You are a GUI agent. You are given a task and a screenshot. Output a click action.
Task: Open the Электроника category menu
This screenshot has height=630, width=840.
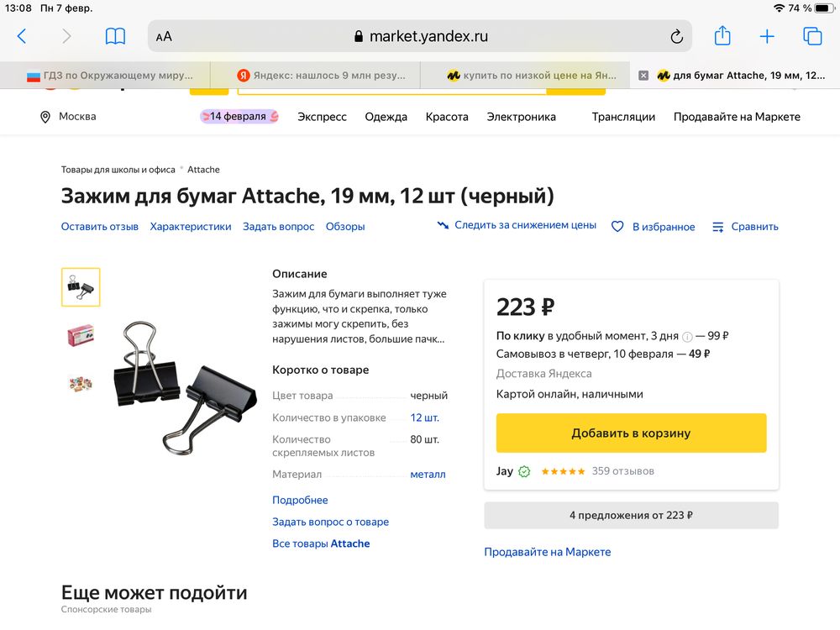pyautogui.click(x=521, y=117)
